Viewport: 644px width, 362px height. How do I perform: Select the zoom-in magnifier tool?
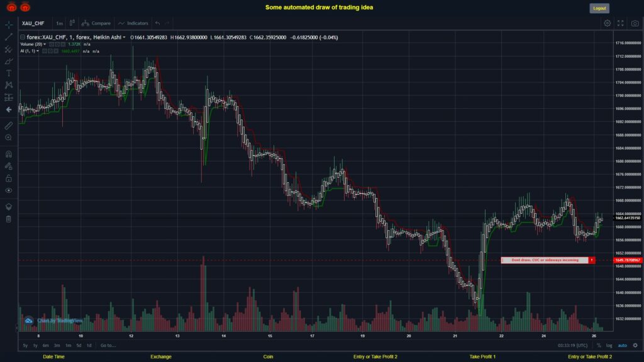click(x=9, y=138)
